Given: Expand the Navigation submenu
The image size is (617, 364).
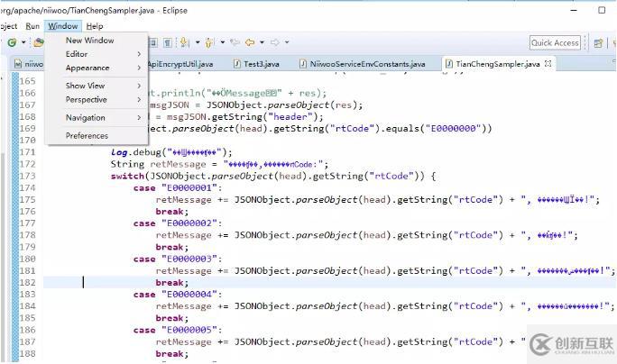Looking at the screenshot, I should [x=97, y=117].
